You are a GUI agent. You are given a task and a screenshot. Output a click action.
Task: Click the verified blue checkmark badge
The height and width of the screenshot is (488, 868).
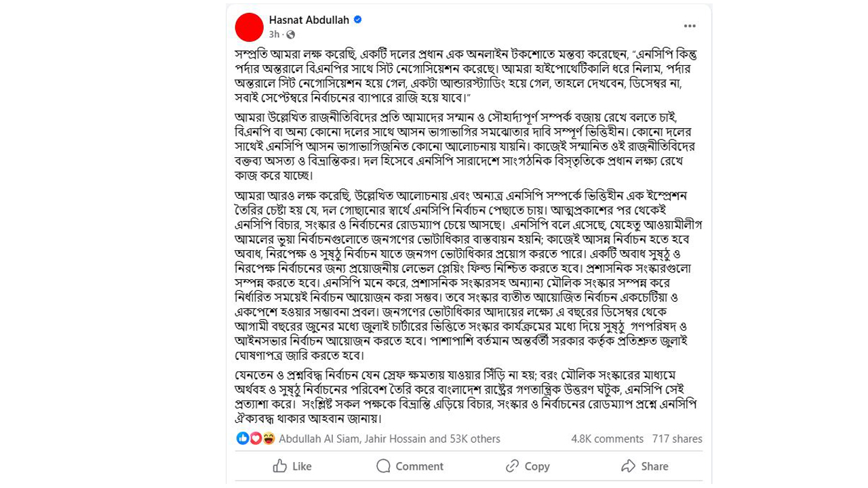pyautogui.click(x=357, y=20)
